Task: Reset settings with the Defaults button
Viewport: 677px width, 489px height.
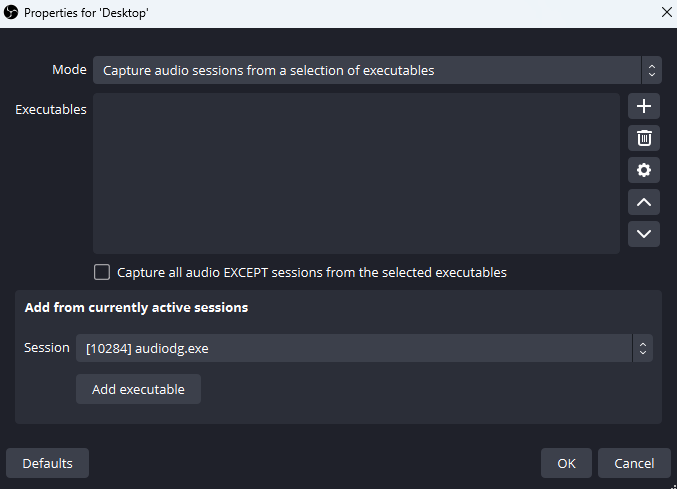Action: pyautogui.click(x=47, y=463)
